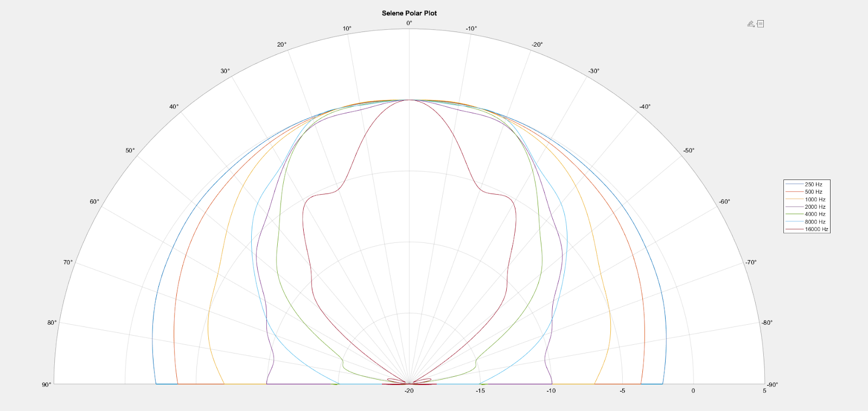Click the 70° angle tick label
This screenshot has width=868, height=411.
68,262
